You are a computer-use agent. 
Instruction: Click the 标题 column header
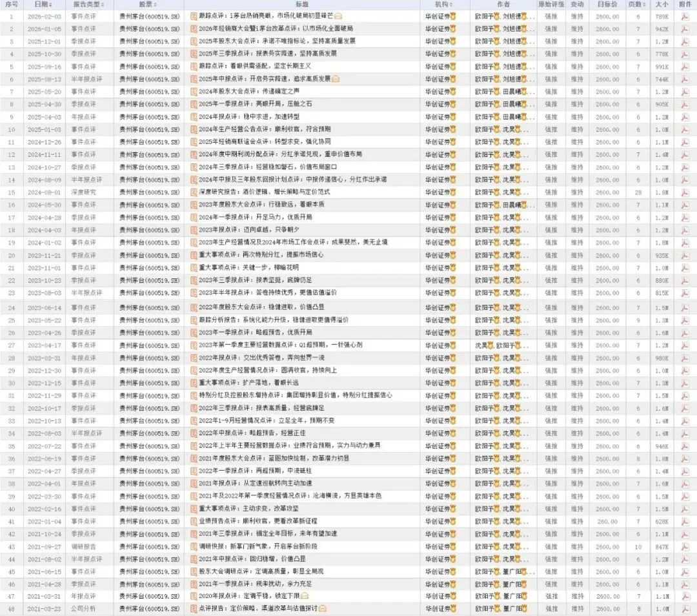[x=302, y=5]
